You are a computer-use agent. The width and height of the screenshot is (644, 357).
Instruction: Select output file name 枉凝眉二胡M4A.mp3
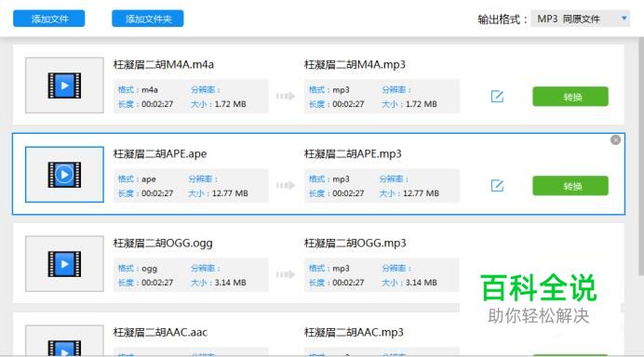(355, 64)
